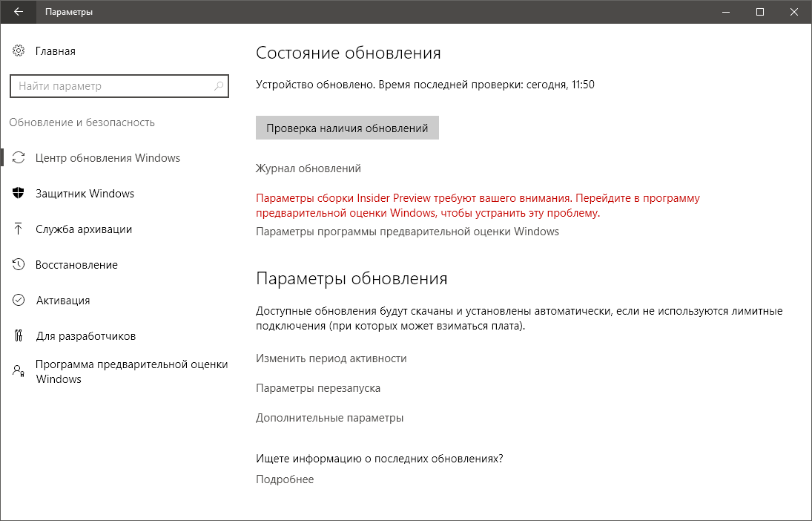Open Параметры программы предварительной оценки Windows link
The width and height of the screenshot is (812, 521).
407,232
